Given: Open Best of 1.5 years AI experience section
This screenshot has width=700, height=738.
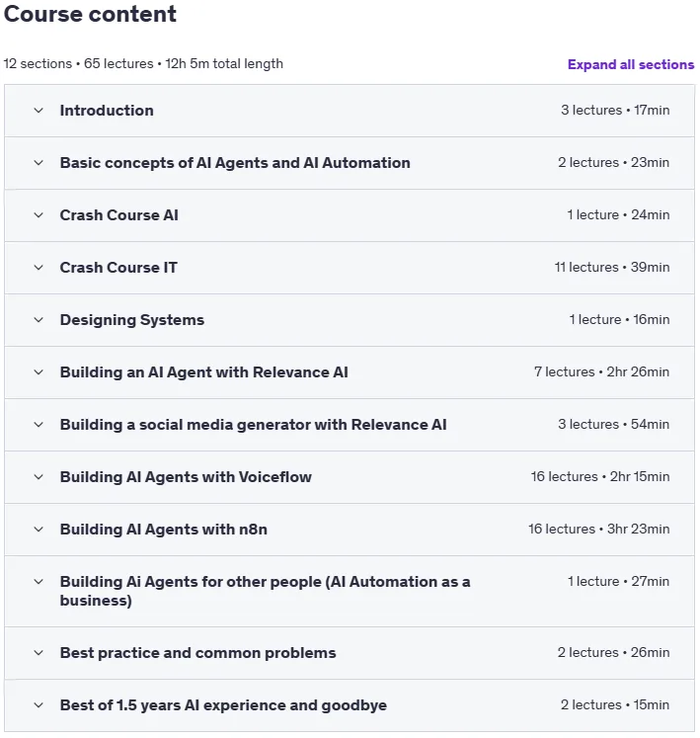Looking at the screenshot, I should pos(223,705).
